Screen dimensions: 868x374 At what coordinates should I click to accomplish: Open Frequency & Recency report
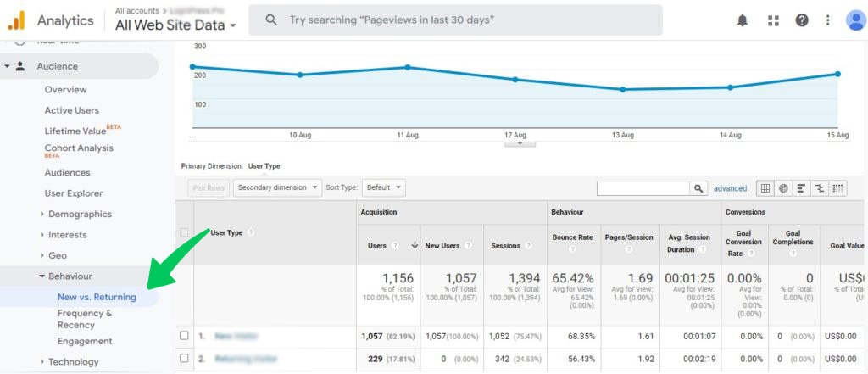(85, 319)
